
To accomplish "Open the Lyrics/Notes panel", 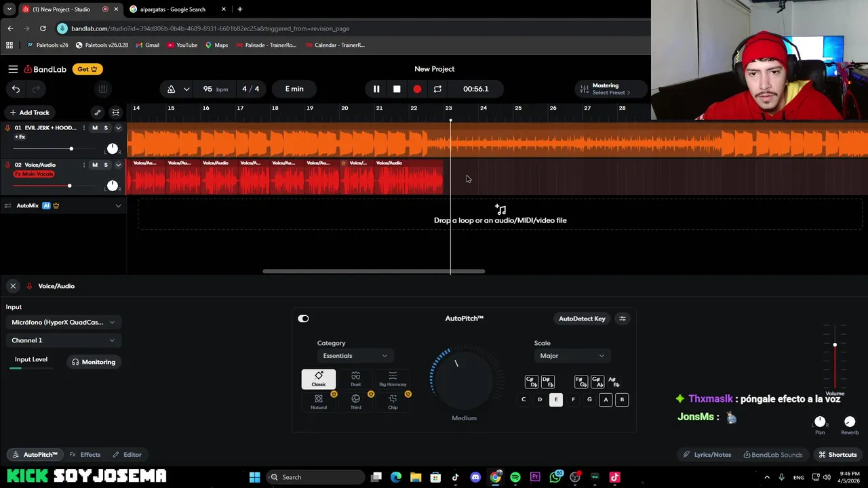I will [707, 455].
